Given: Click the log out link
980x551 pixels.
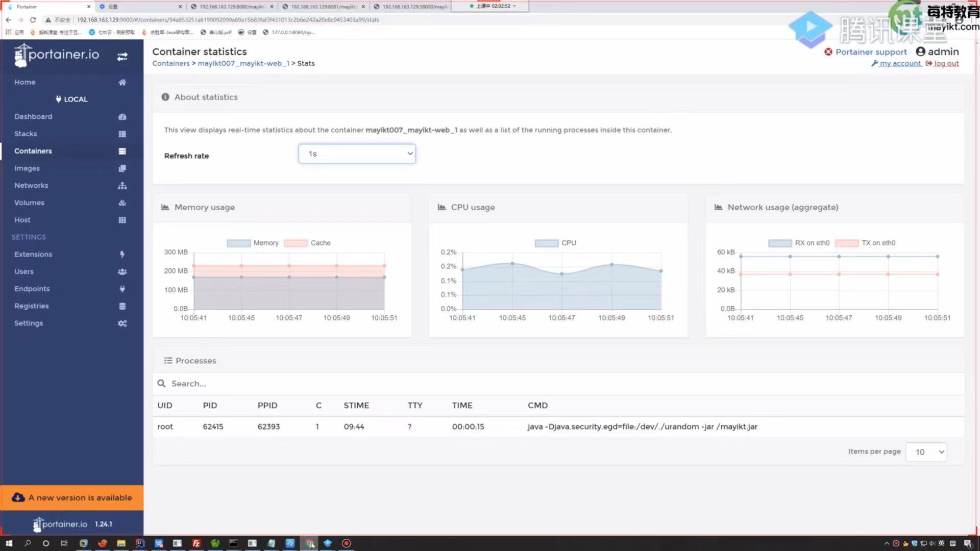Looking at the screenshot, I should click(946, 64).
